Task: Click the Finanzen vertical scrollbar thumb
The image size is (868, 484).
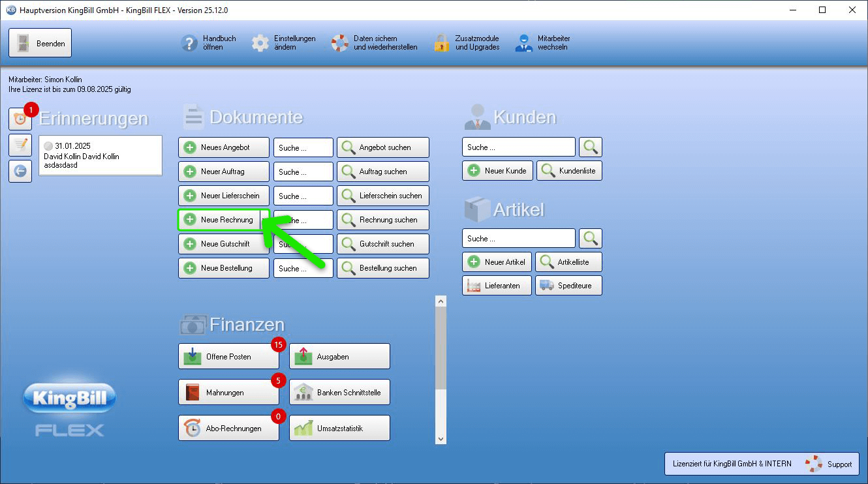Action: [441, 348]
